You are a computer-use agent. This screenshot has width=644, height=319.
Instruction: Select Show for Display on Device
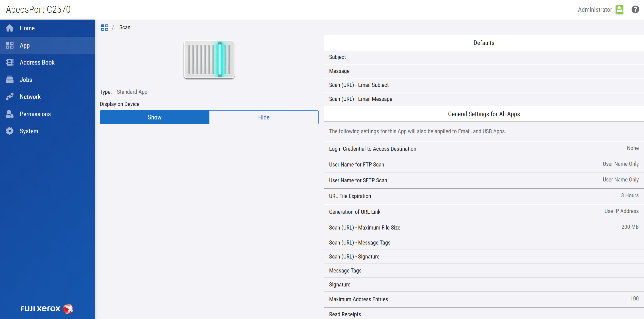point(154,117)
